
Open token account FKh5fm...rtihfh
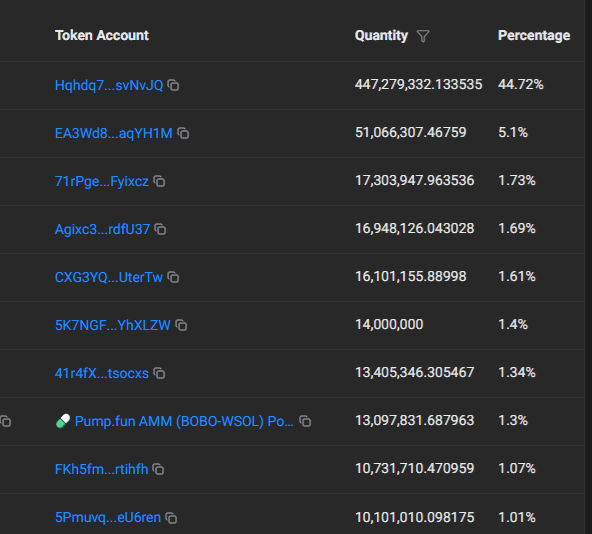pyautogui.click(x=102, y=469)
